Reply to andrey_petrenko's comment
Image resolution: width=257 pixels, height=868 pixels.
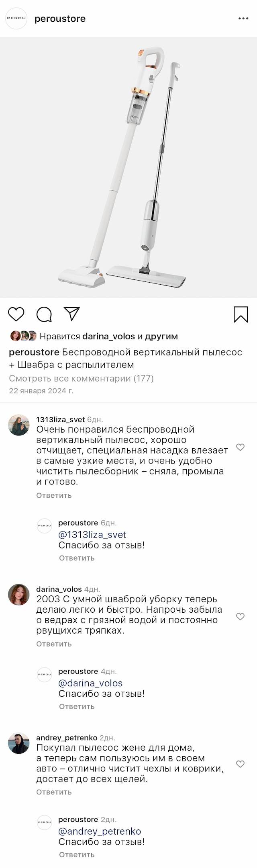54,792
